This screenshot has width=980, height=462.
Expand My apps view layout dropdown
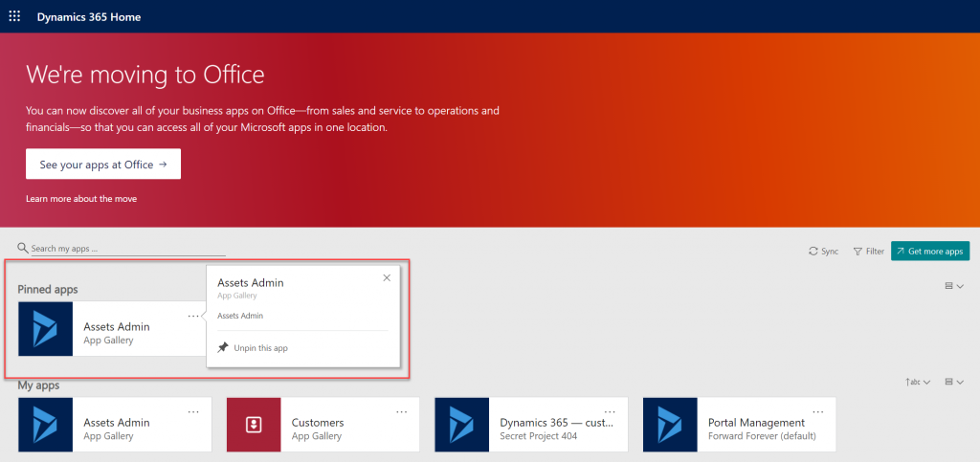pos(954,382)
